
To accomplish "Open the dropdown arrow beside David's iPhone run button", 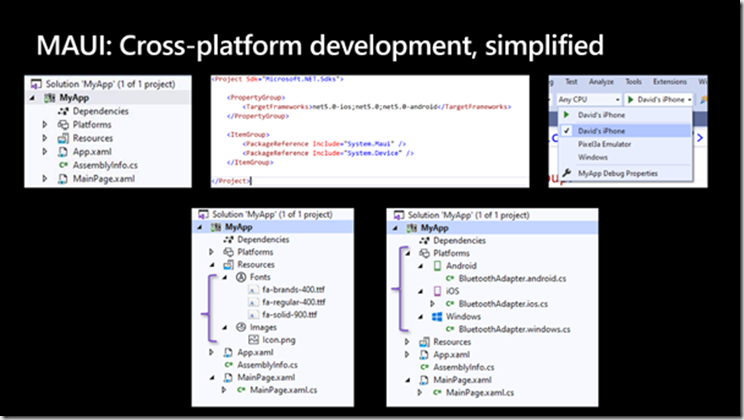I will pyautogui.click(x=689, y=100).
